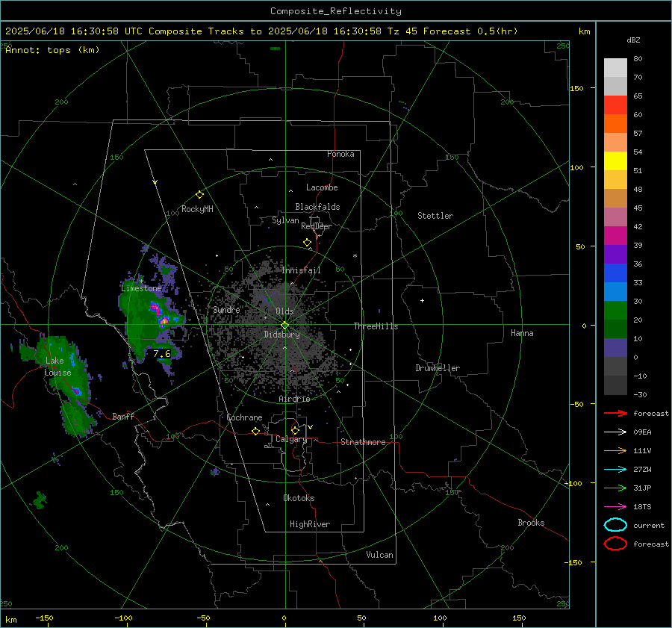This screenshot has width=672, height=628.
Task: Click the white 09EA arrow in the legend
Action: pos(615,432)
